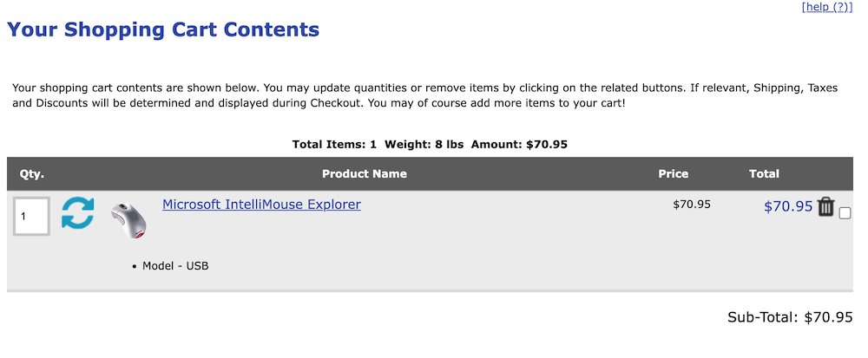The image size is (868, 358).
Task: Open the Microsoft IntelliMouse Explorer link
Action: tap(261, 205)
